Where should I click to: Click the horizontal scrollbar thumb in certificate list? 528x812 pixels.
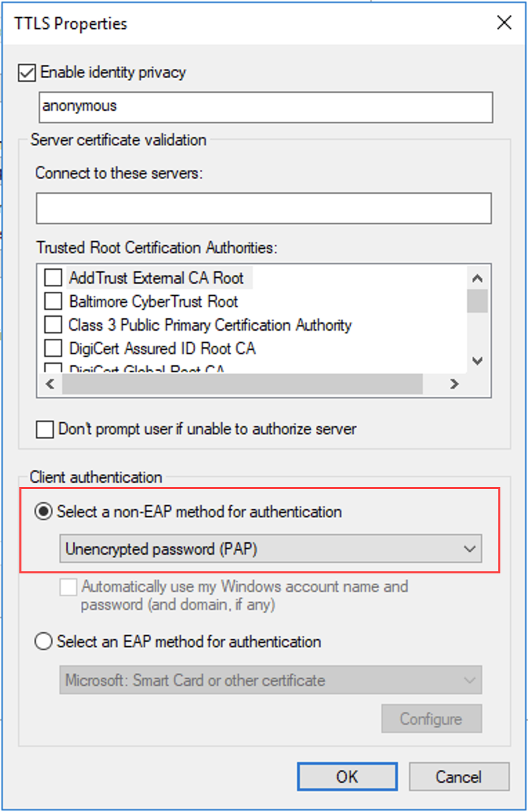[x=242, y=384]
